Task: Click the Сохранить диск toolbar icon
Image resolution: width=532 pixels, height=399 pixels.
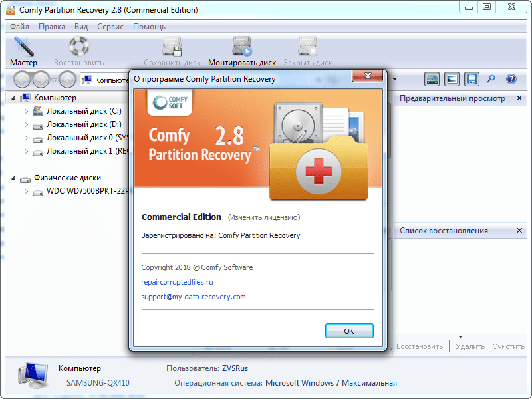Action: 172,46
